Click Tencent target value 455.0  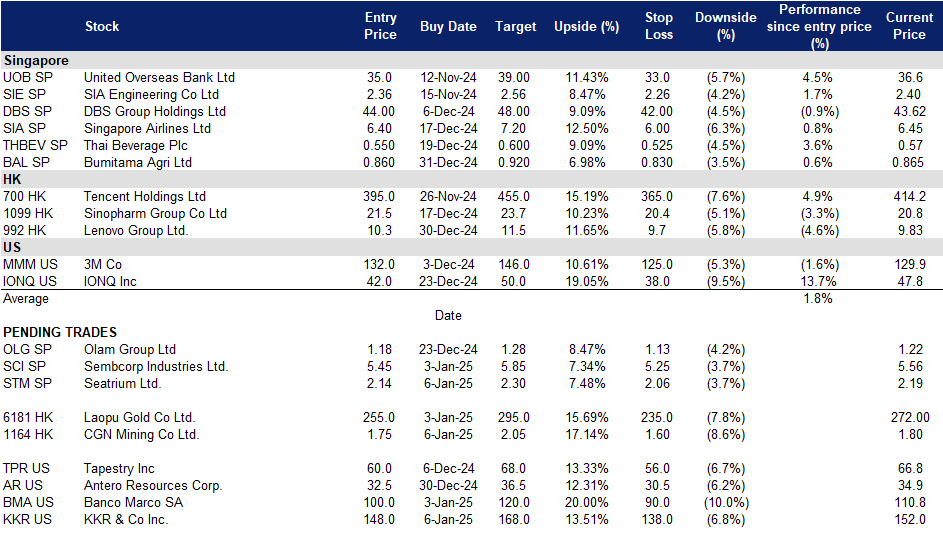pos(514,197)
